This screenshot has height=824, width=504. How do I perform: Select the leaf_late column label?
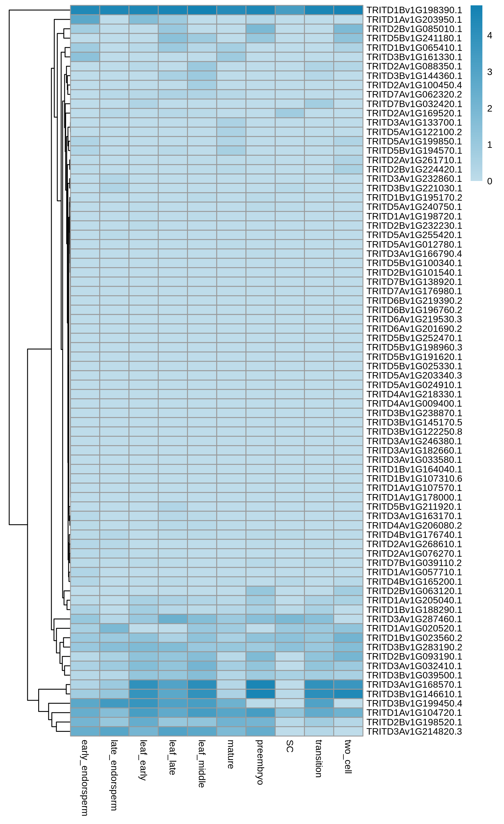pyautogui.click(x=172, y=757)
